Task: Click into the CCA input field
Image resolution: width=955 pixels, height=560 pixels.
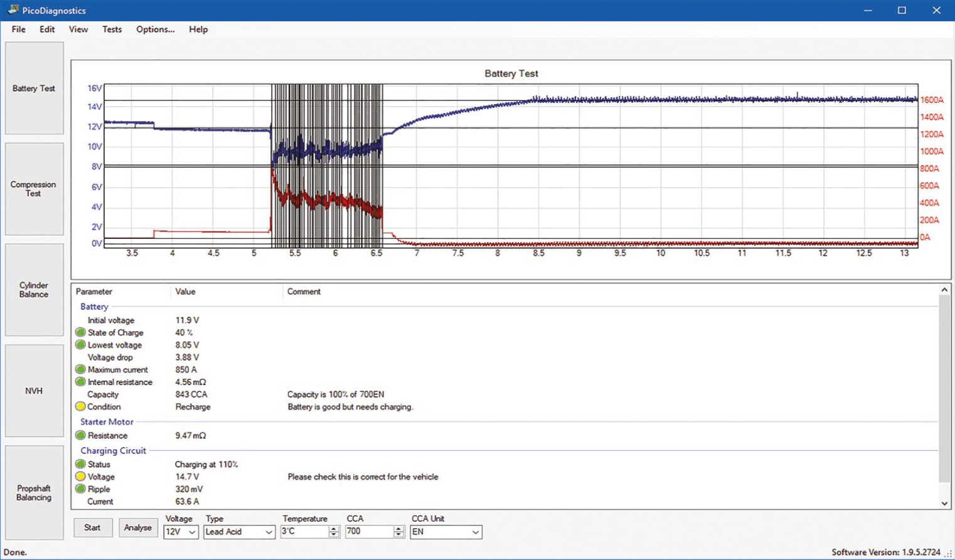Action: tap(369, 532)
